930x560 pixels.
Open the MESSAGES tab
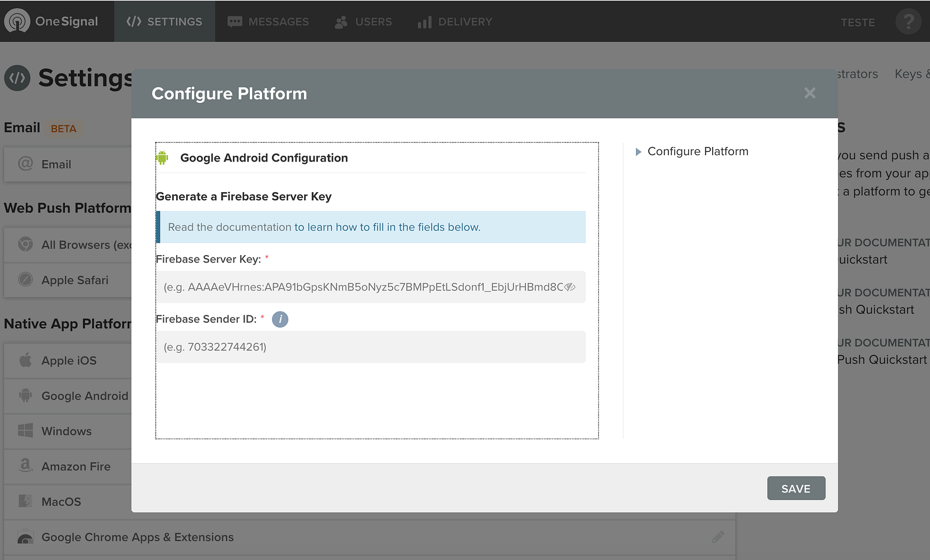(268, 21)
